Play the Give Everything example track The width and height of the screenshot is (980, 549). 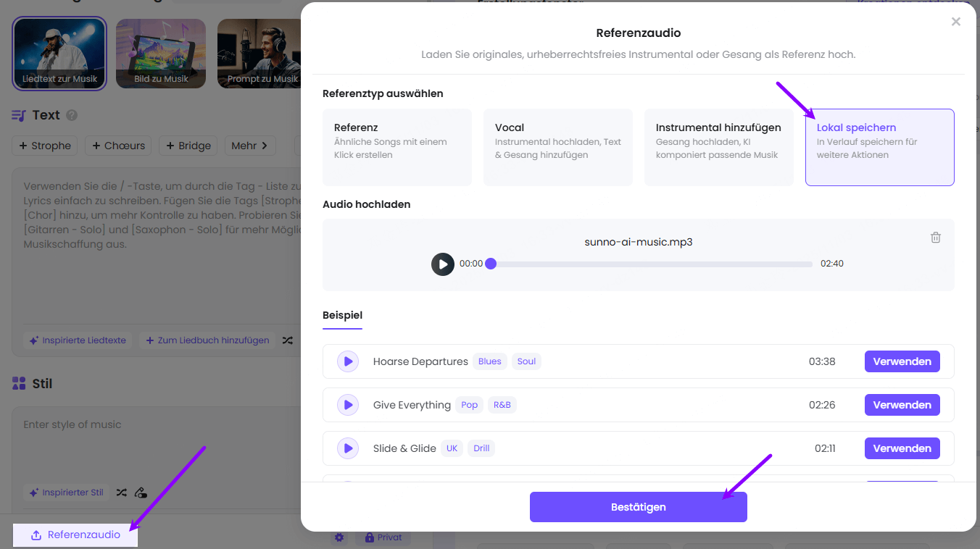348,405
